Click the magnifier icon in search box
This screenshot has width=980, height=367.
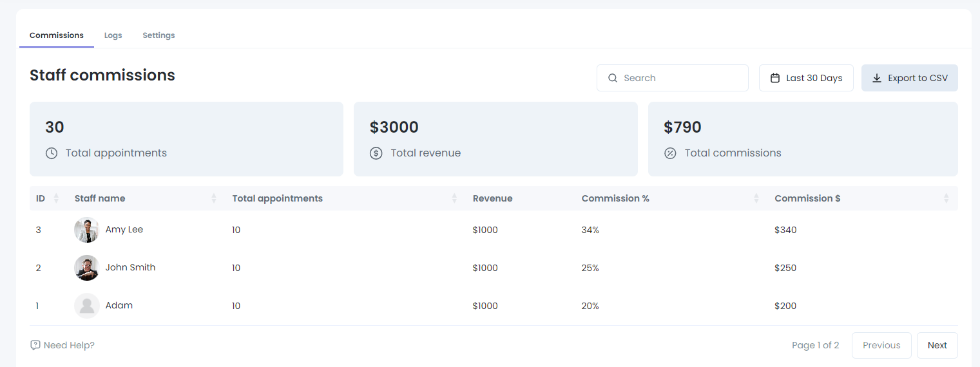(x=613, y=78)
